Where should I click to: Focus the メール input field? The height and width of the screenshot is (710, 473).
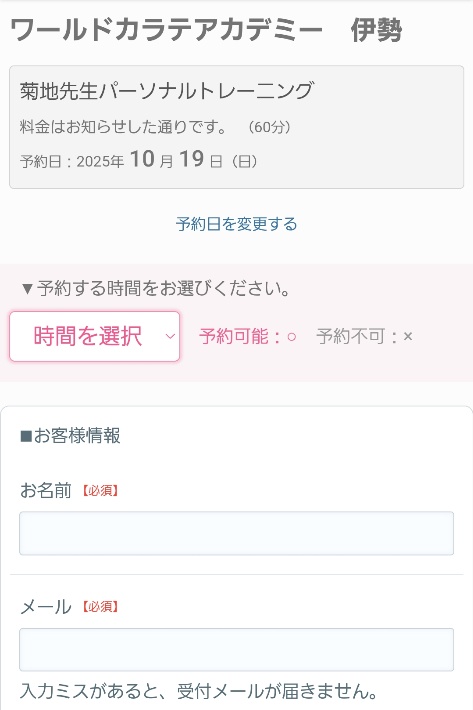(x=236, y=650)
